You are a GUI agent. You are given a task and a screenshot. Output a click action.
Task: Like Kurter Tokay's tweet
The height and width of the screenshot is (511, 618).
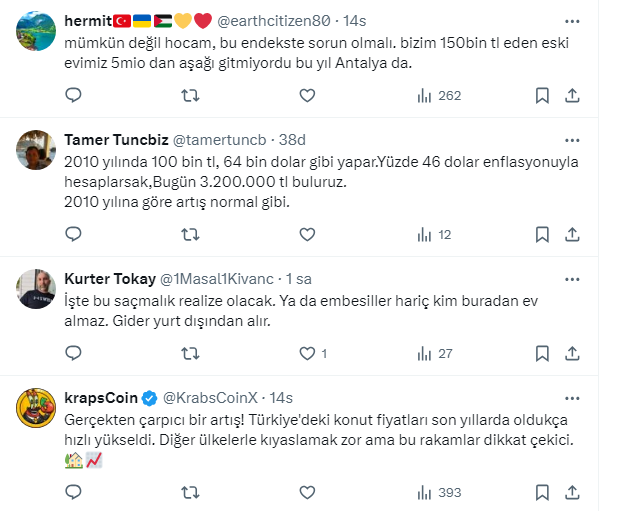[x=308, y=353]
